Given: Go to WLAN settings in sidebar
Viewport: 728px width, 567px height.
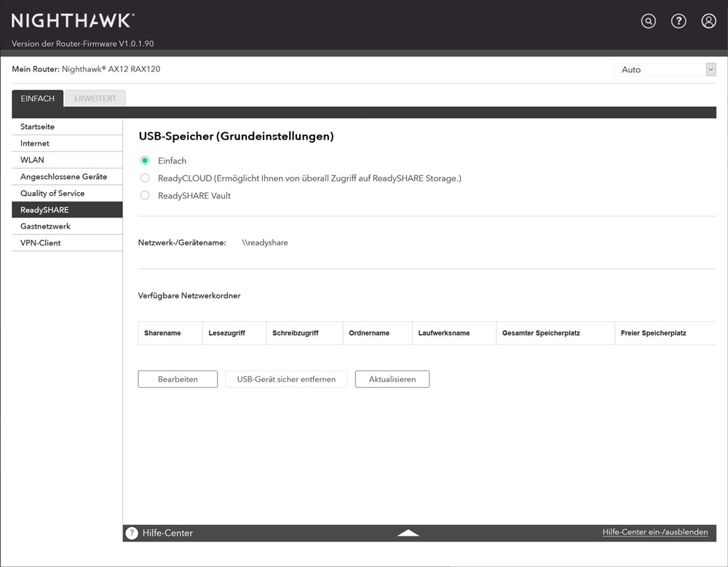Looking at the screenshot, I should [33, 160].
